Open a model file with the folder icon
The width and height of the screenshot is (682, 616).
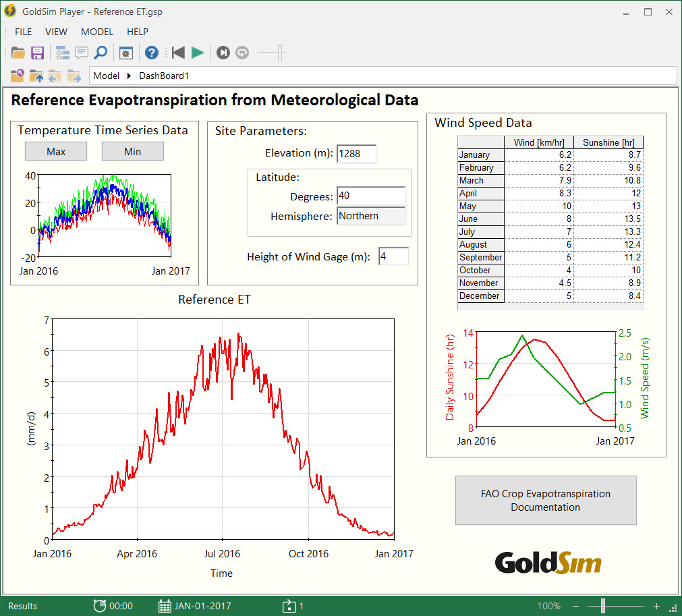pos(18,53)
